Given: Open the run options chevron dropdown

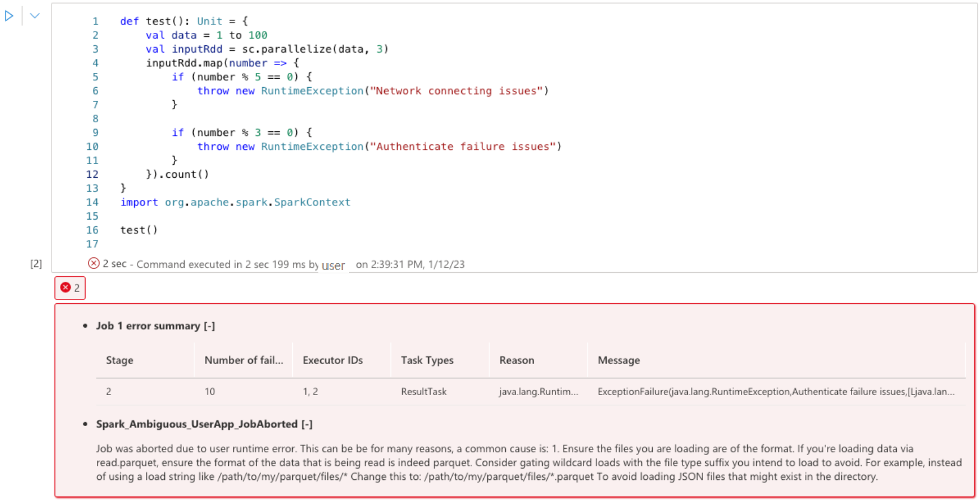Looking at the screenshot, I should 35,16.
